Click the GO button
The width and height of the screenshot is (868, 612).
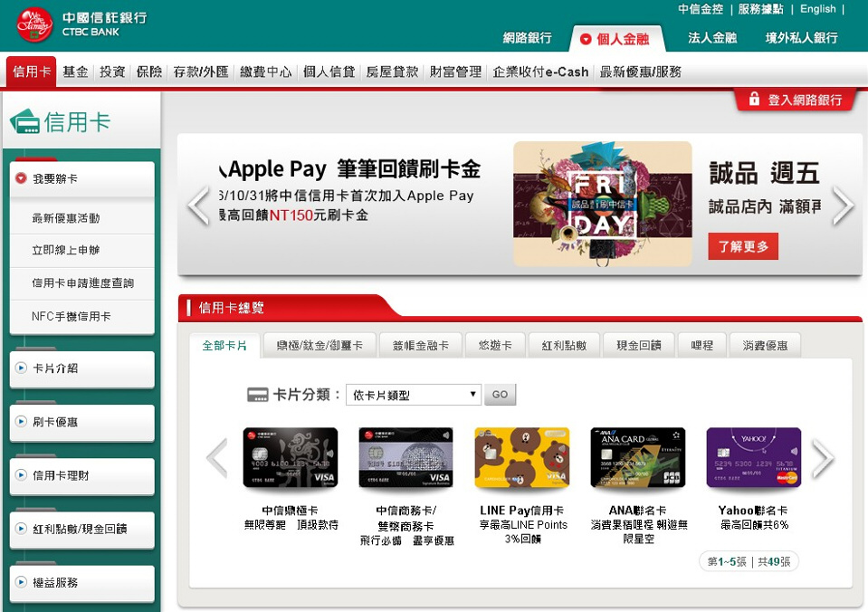coord(500,395)
